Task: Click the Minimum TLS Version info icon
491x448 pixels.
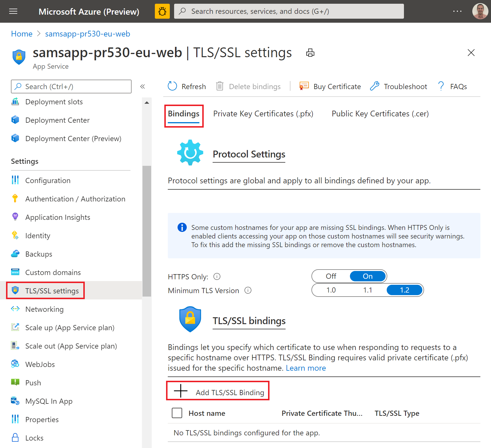Action: [x=248, y=291]
